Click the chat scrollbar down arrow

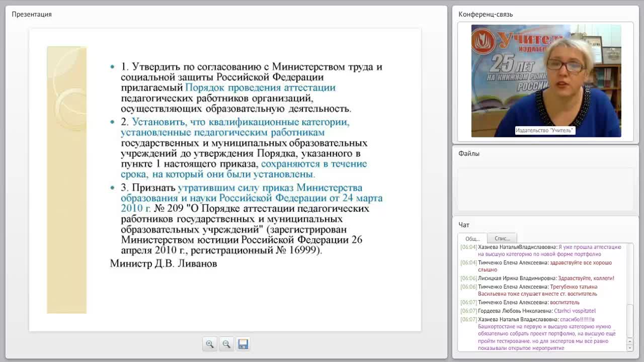click(630, 348)
